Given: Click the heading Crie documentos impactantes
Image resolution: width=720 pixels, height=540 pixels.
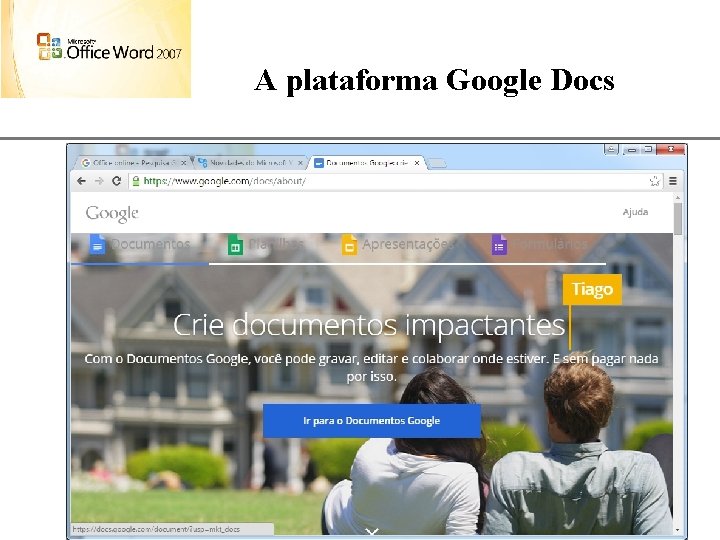Looking at the screenshot, I should pyautogui.click(x=369, y=325).
